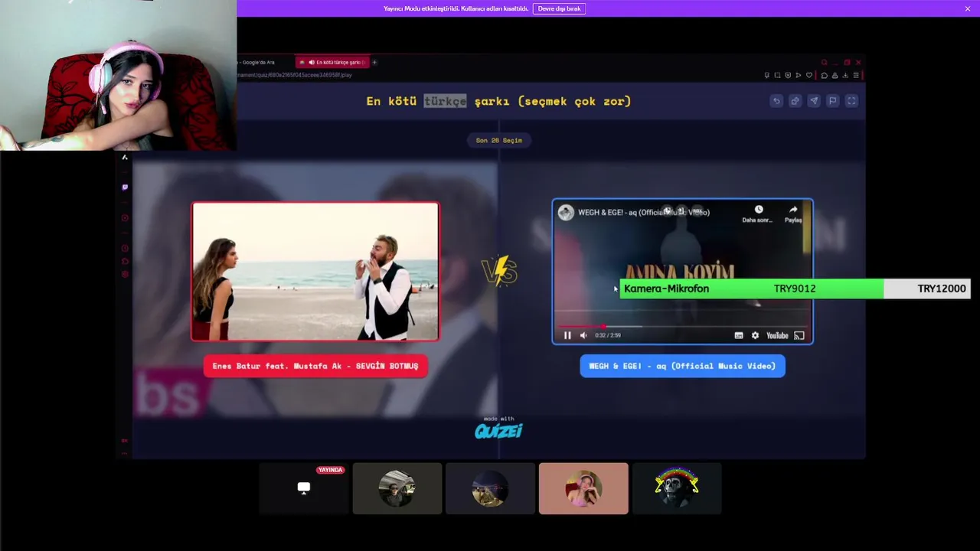Screen dimensions: 980x551
Task: Click Devre dışı bırak in streamer mode banner
Action: click(559, 8)
